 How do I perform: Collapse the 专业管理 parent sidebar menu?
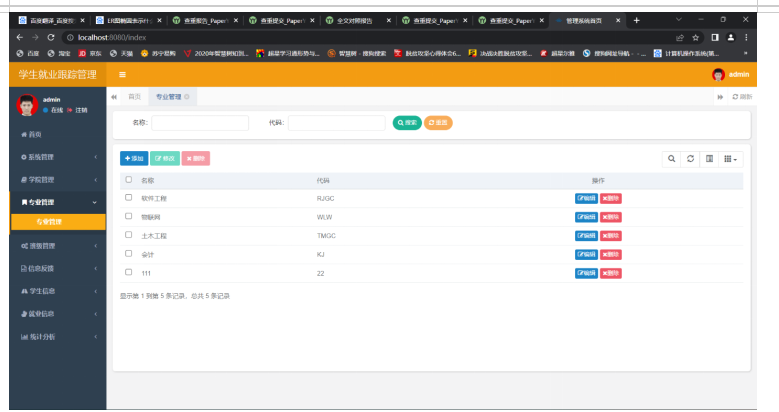(58, 202)
